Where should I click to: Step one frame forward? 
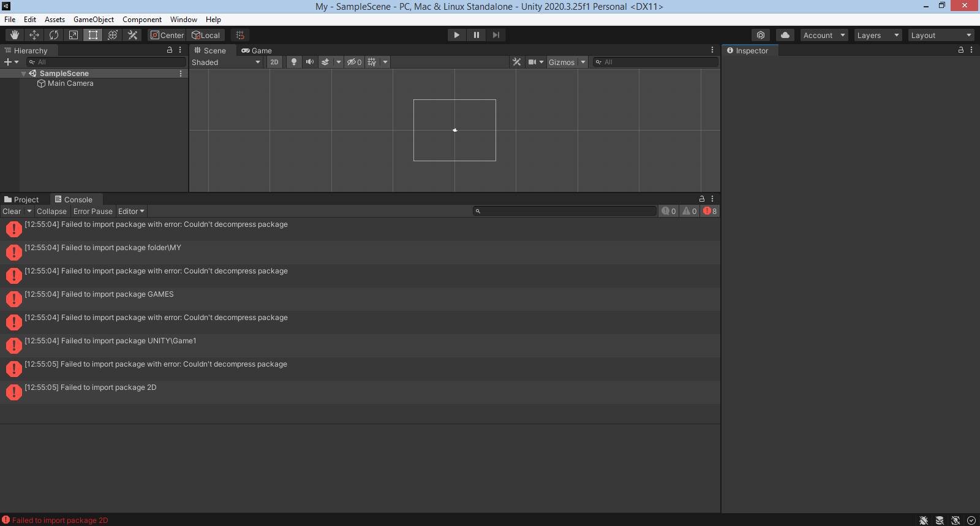tap(496, 35)
